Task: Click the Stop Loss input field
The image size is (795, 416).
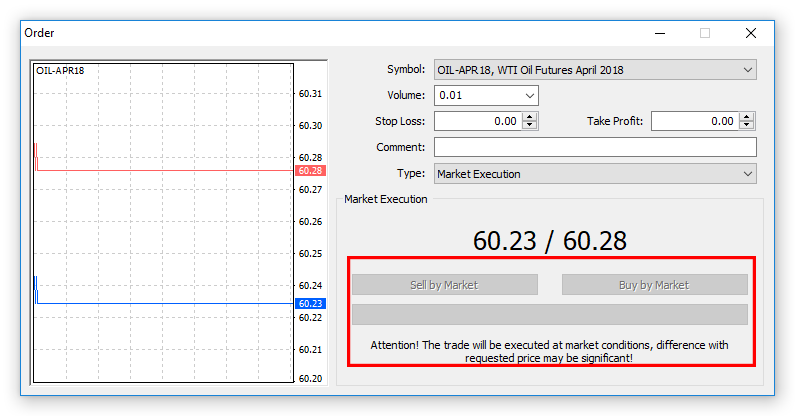Action: click(x=478, y=121)
